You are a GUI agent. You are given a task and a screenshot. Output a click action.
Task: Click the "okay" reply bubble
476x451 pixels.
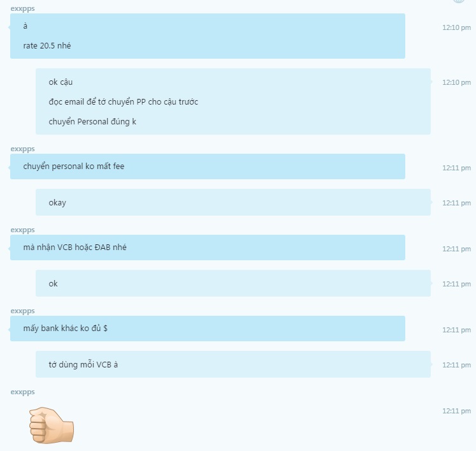point(233,202)
